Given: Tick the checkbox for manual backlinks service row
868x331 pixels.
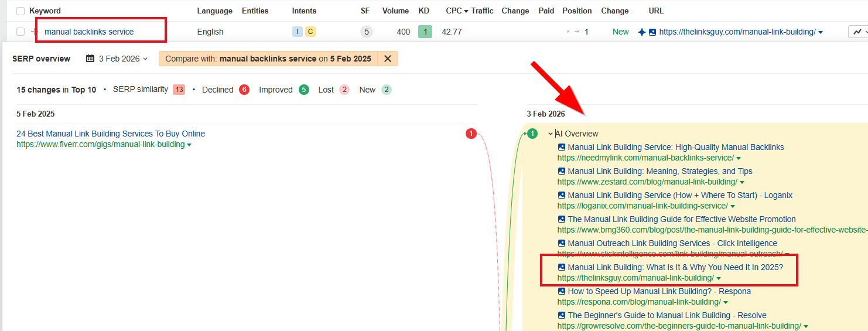Looking at the screenshot, I should (20, 32).
